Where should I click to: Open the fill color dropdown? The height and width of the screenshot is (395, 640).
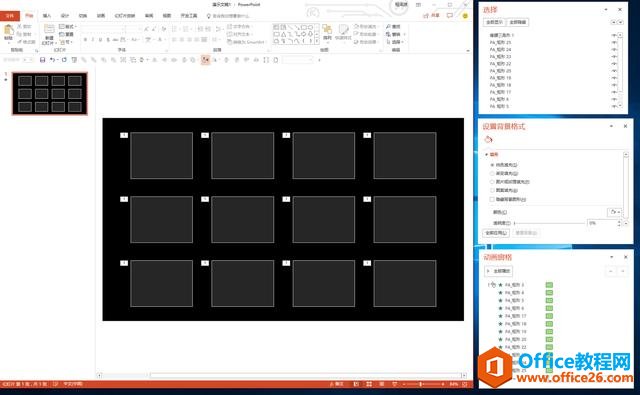614,212
